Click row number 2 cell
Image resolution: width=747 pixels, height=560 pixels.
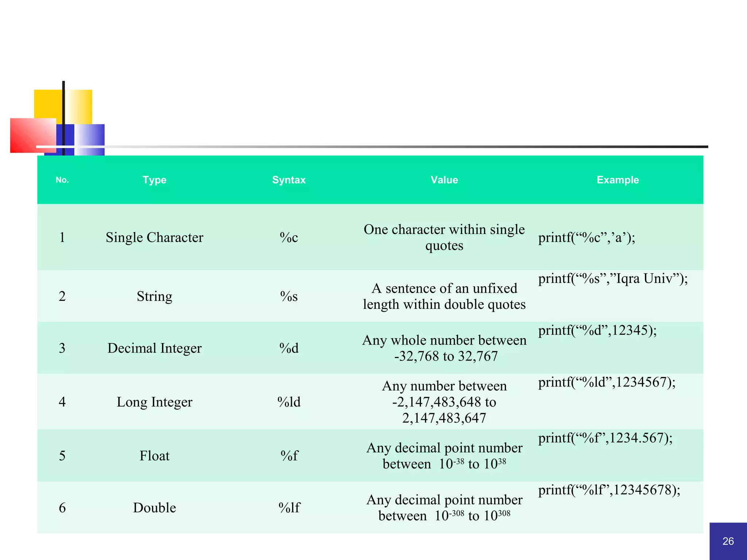tap(62, 296)
